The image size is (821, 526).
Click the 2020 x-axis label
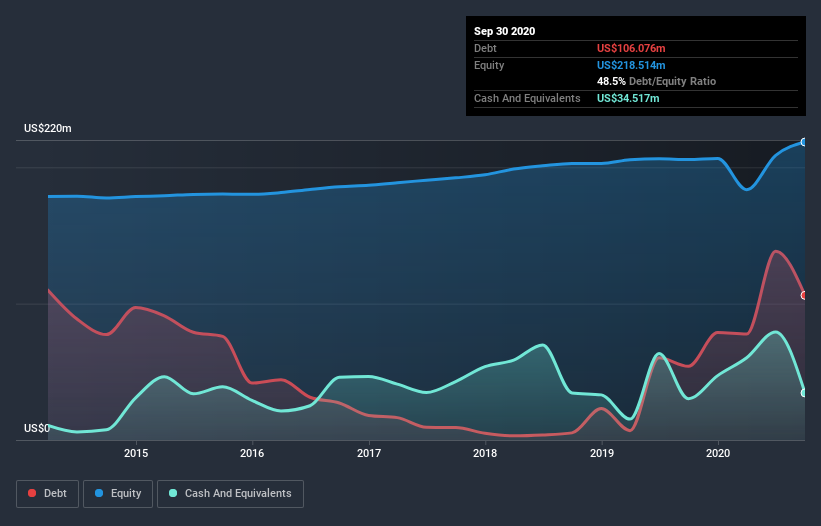tap(718, 453)
